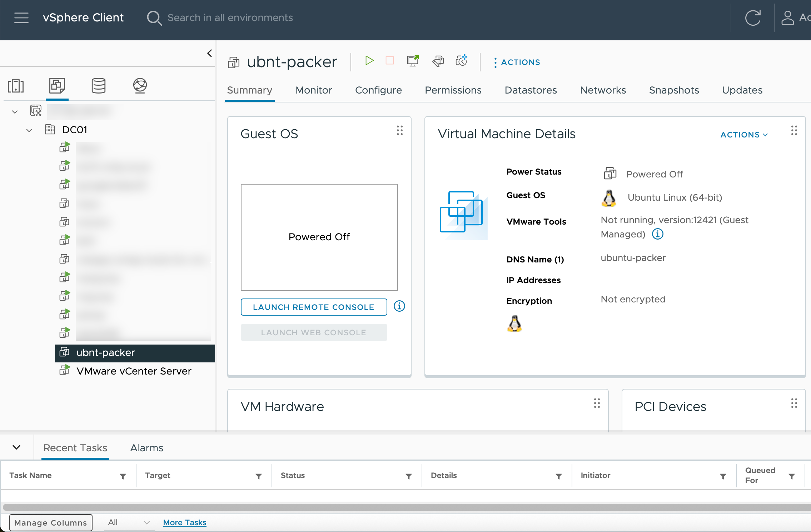
Task: Collapse the DC01 datacenter node
Action: (x=29, y=130)
